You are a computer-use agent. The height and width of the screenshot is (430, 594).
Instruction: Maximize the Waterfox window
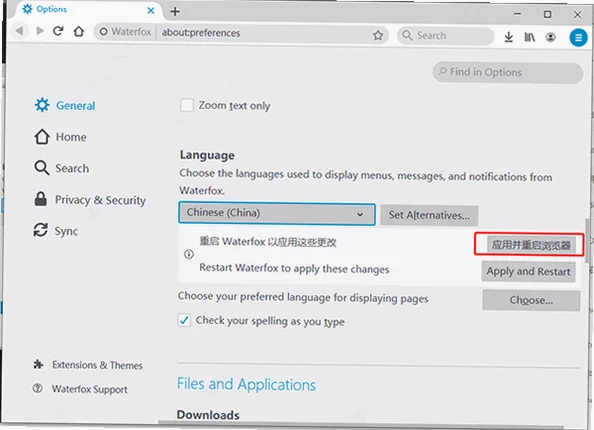pyautogui.click(x=547, y=14)
